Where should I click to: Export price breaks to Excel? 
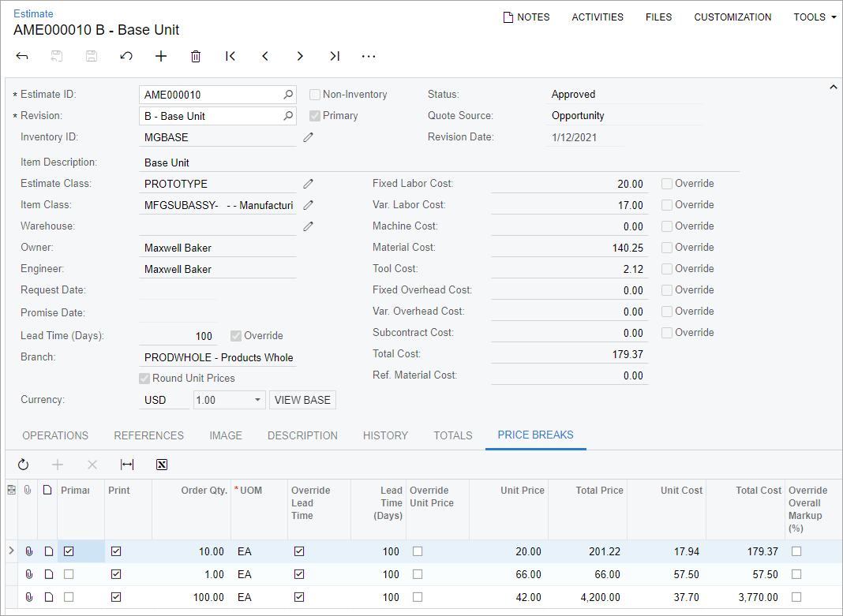162,465
